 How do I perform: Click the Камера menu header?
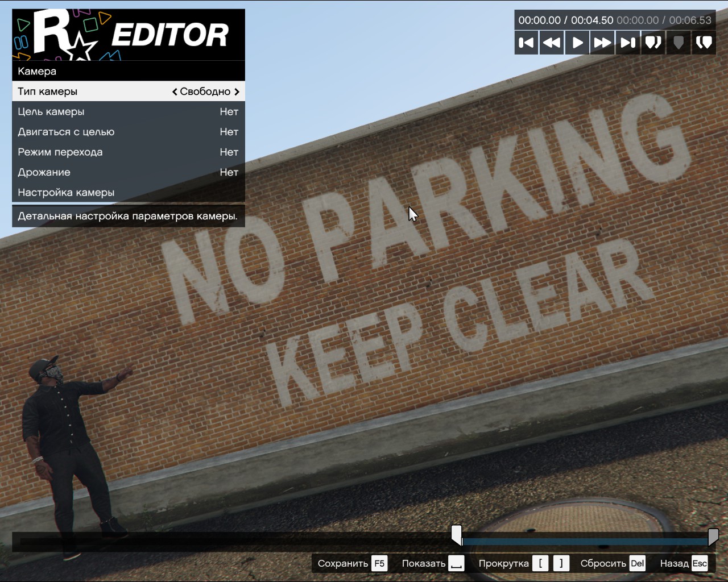click(129, 71)
